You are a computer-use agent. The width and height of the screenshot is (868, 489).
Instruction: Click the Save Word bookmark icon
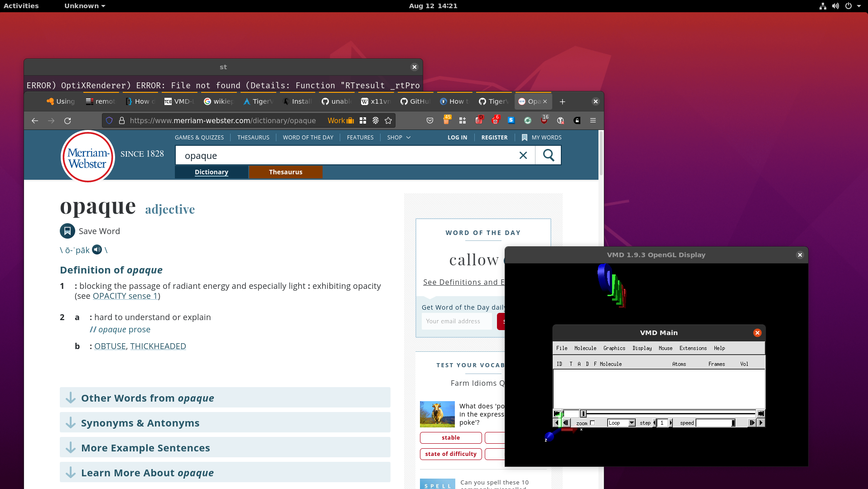68,231
